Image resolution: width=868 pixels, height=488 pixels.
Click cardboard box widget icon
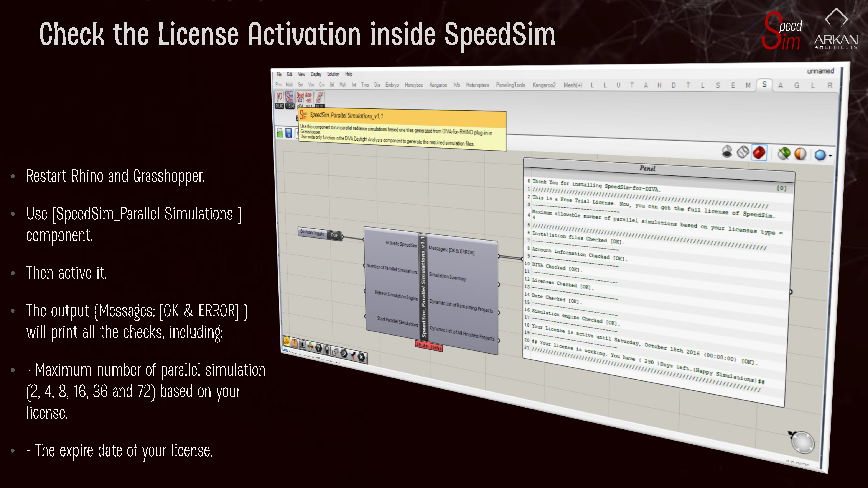pos(295,343)
